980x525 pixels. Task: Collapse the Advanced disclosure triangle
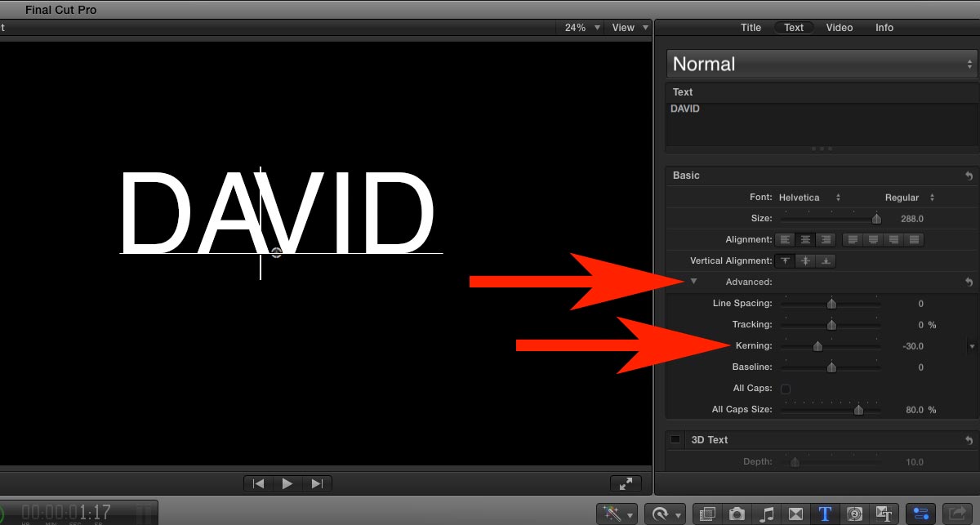click(x=693, y=282)
